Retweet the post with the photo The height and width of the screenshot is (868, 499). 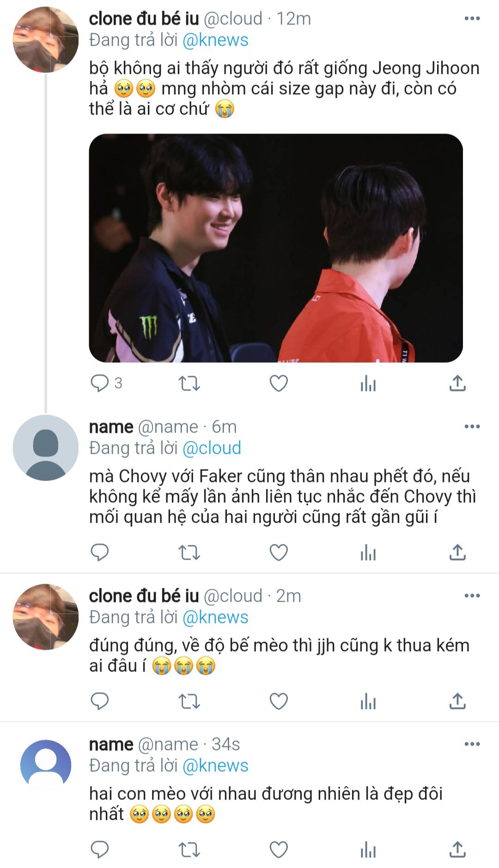189,383
